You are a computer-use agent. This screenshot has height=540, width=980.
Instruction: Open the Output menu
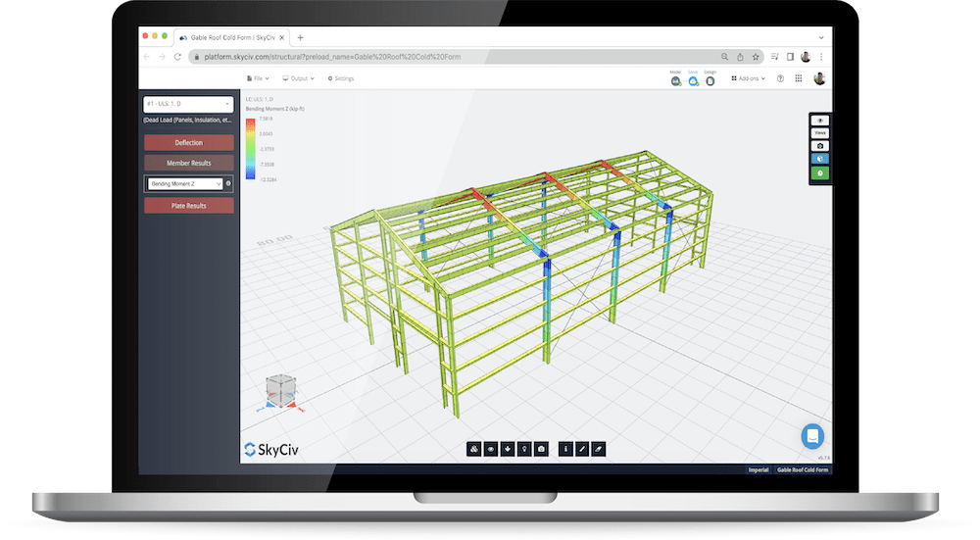point(298,78)
